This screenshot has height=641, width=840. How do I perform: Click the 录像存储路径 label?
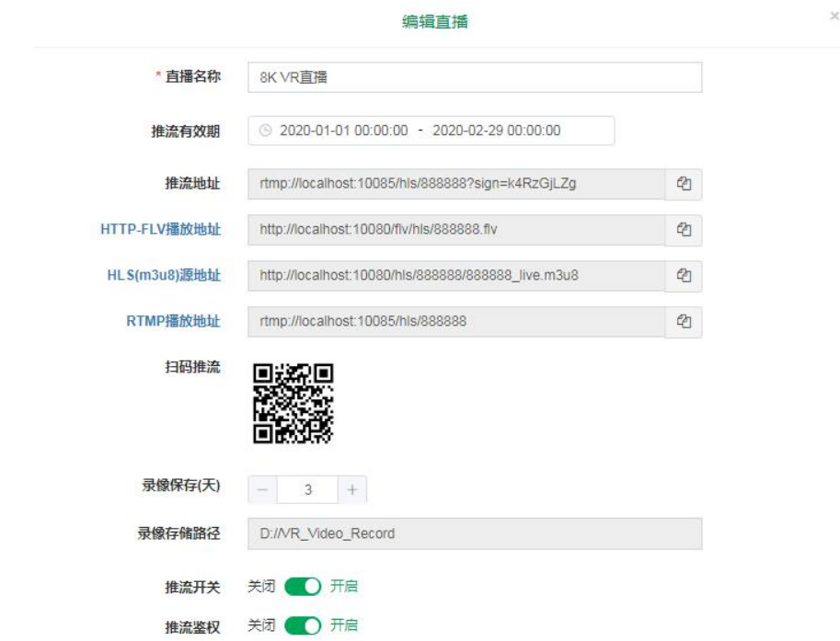(178, 533)
